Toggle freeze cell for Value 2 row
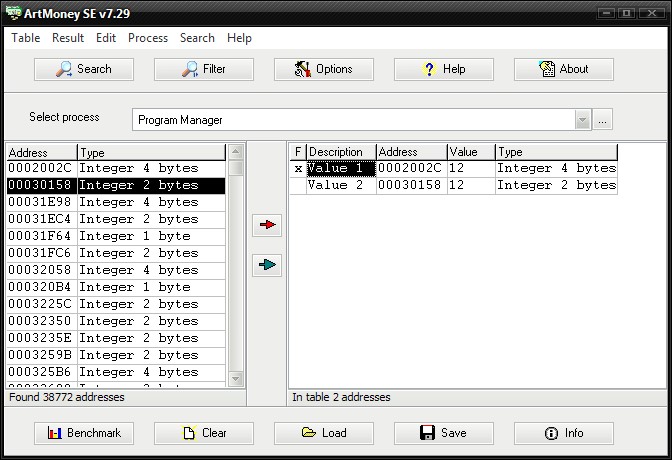 (298, 186)
